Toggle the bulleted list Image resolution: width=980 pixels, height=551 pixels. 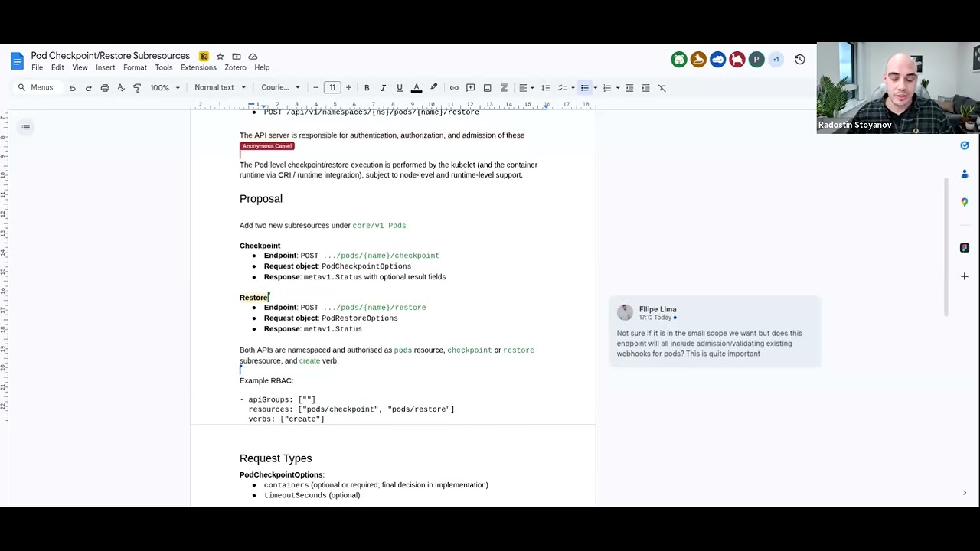coord(584,88)
